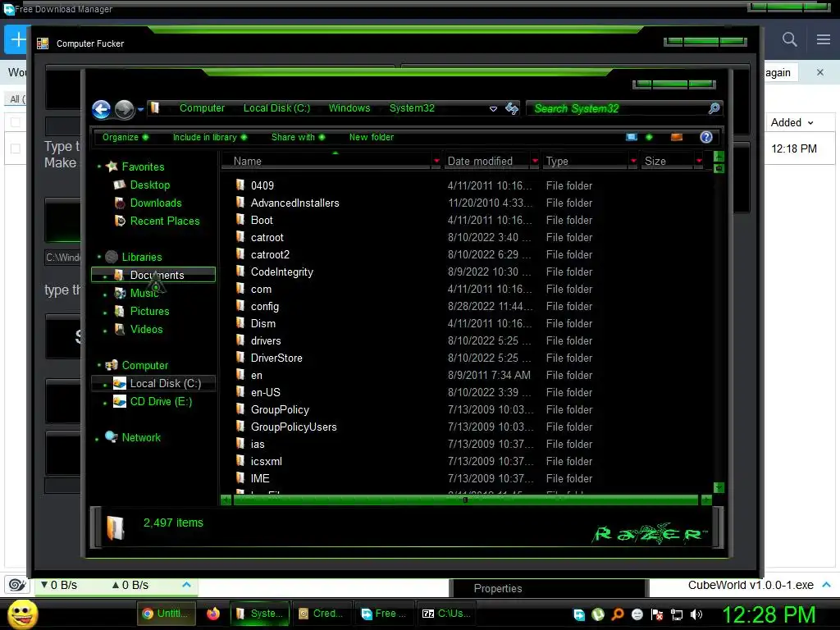
Task: Open the Share with dropdown
Action: 298,137
